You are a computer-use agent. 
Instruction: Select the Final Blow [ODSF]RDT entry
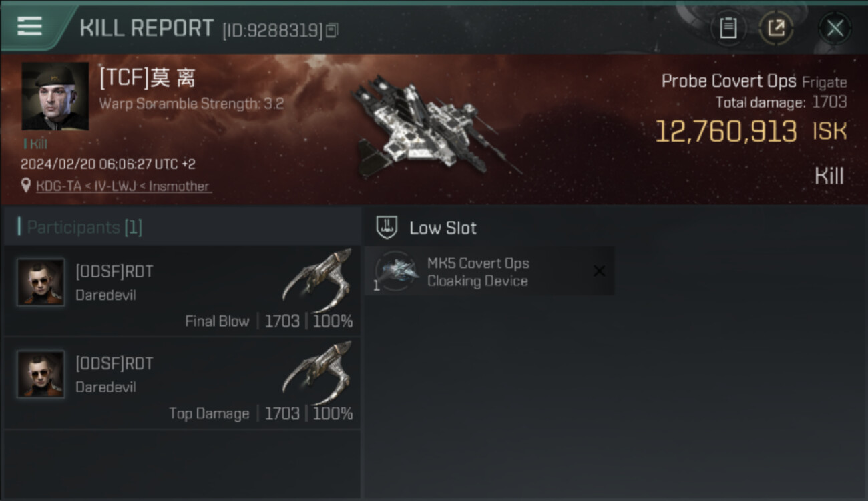pos(182,291)
